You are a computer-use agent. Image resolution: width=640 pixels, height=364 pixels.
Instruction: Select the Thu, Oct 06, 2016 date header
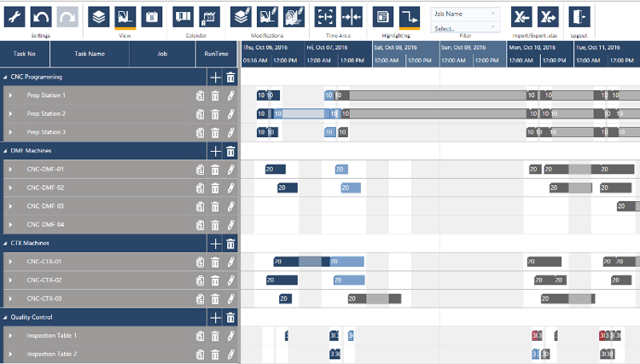click(265, 47)
